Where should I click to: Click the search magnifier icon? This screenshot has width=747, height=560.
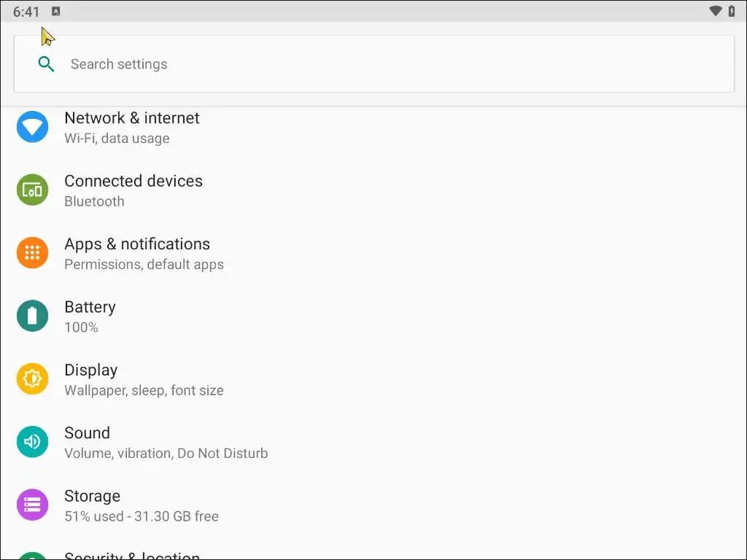click(46, 64)
